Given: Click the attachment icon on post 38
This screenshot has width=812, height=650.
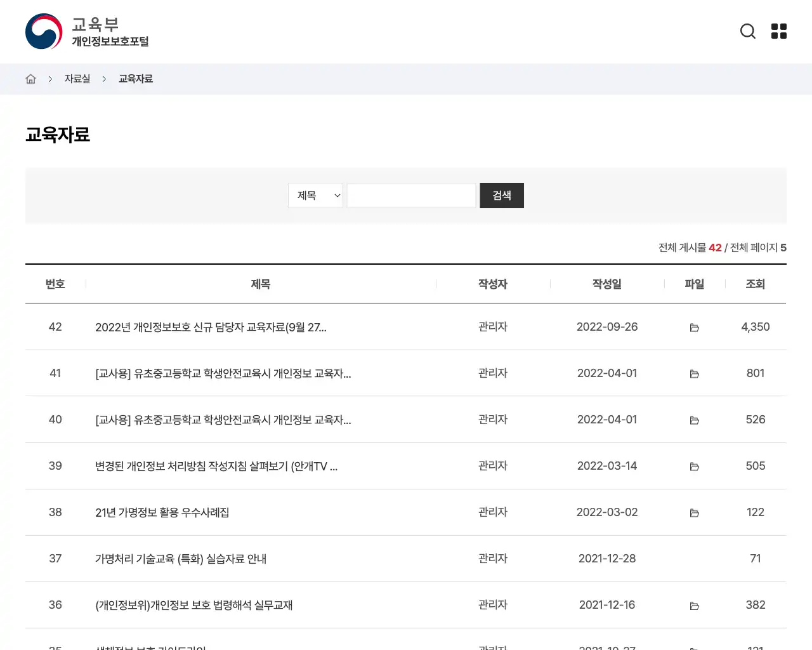Looking at the screenshot, I should click(694, 512).
